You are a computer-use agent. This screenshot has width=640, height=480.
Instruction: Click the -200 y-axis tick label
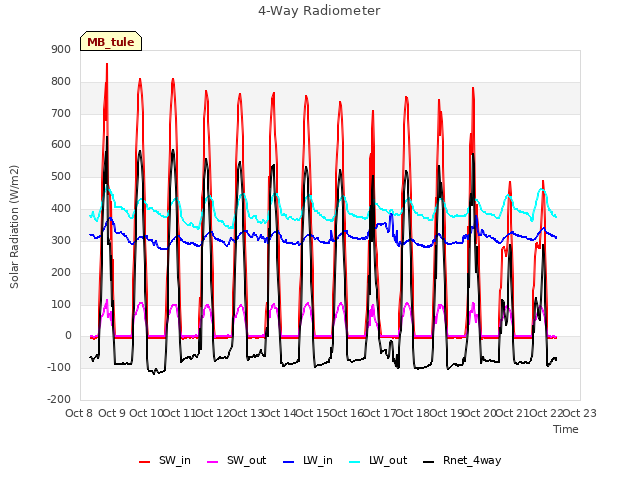(59, 399)
